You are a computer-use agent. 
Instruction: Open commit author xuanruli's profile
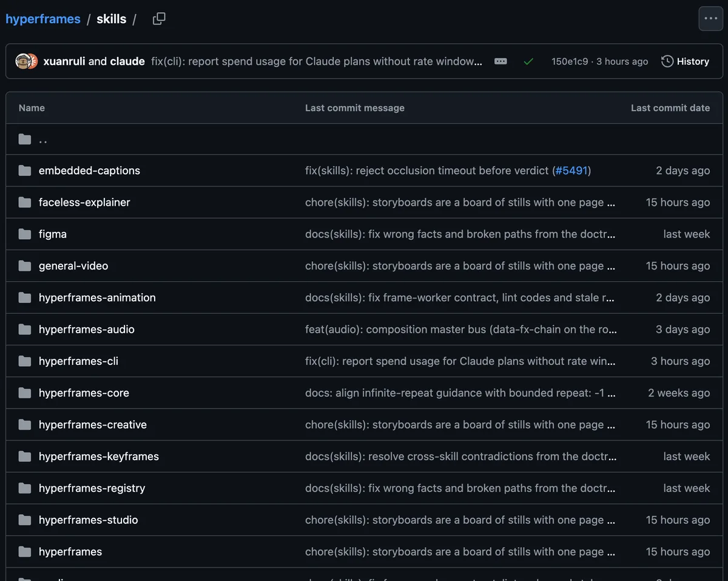64,61
